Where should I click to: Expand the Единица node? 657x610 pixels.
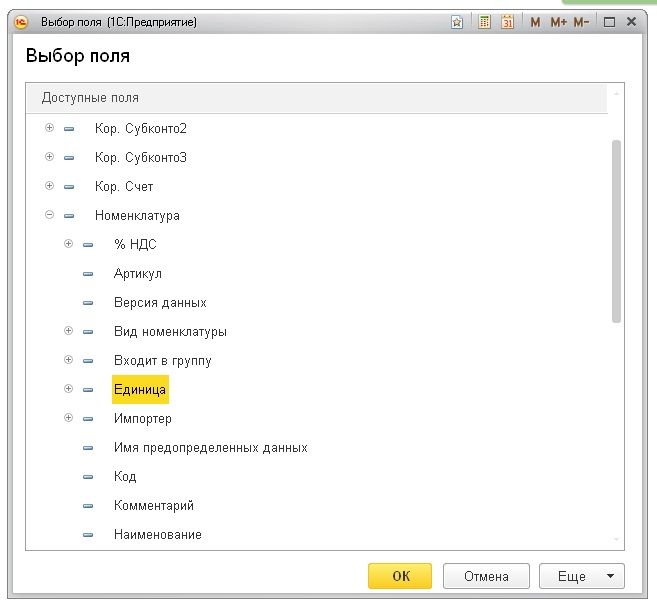point(68,389)
